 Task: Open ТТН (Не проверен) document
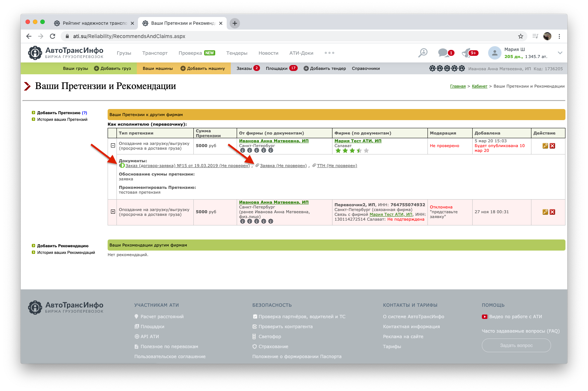(337, 166)
